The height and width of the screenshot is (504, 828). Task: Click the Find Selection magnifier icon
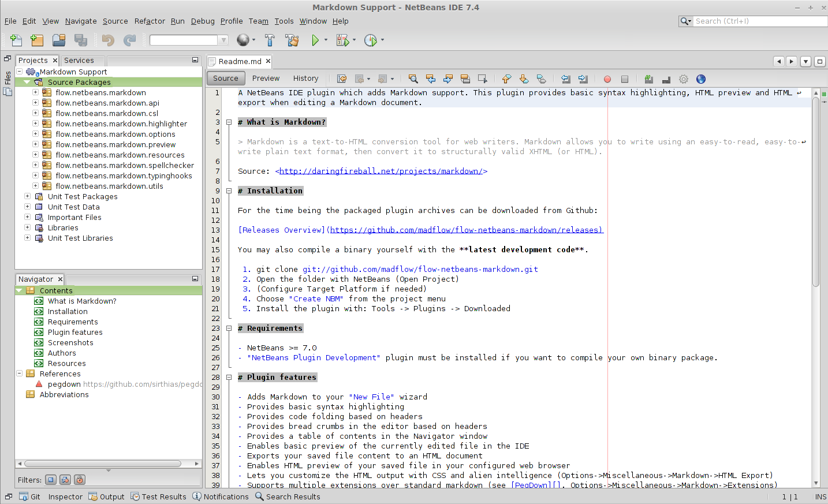[x=413, y=79]
